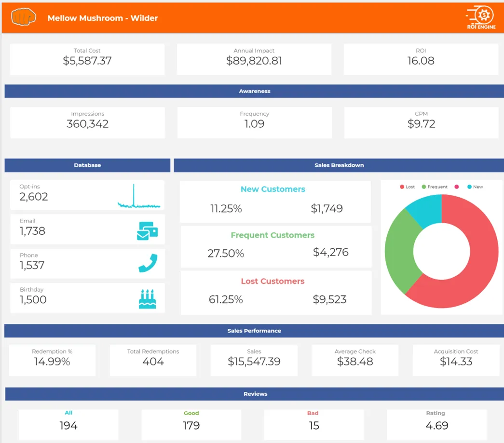Screen dimensions: 504x443
Task: Click the Sales Performance section header
Action: point(254,331)
